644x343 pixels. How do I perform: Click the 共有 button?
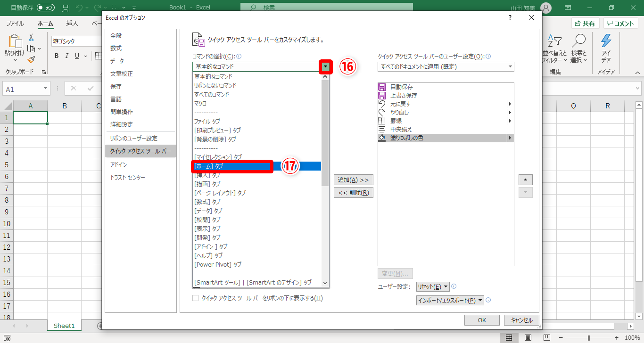click(x=585, y=24)
